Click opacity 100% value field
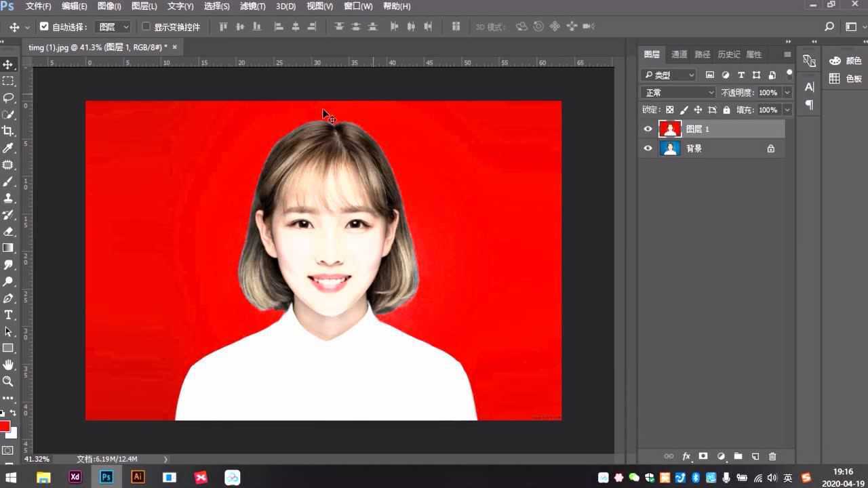This screenshot has height=488, width=868. (x=768, y=92)
